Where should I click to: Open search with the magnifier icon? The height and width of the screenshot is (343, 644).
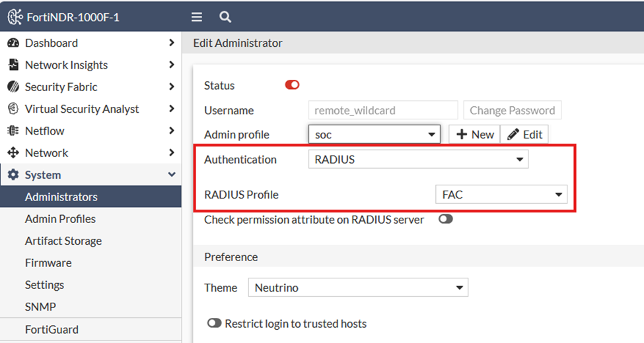click(225, 17)
